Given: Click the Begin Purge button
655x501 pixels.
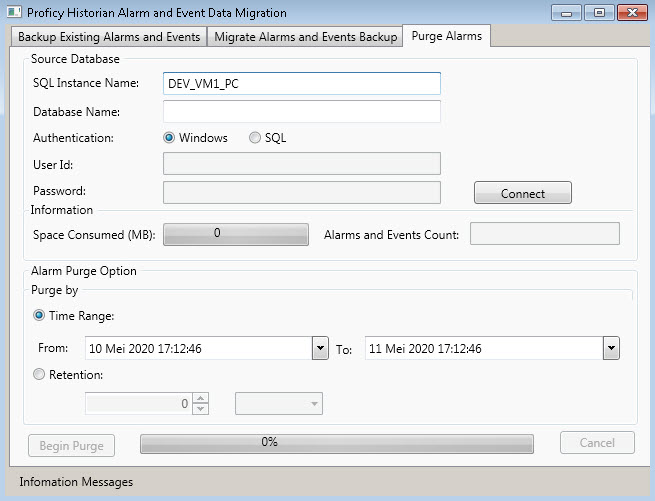Looking at the screenshot, I should click(71, 445).
